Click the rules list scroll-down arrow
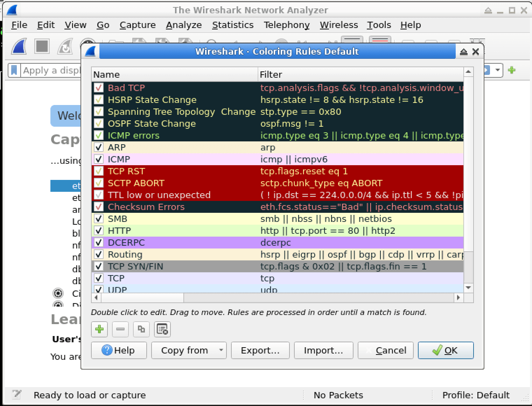This screenshot has width=532, height=406. 468,288
